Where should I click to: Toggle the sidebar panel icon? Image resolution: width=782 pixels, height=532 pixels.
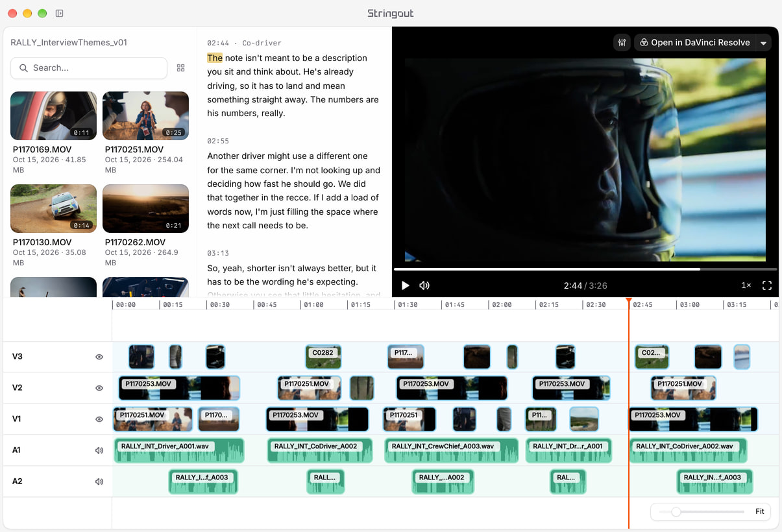59,13
